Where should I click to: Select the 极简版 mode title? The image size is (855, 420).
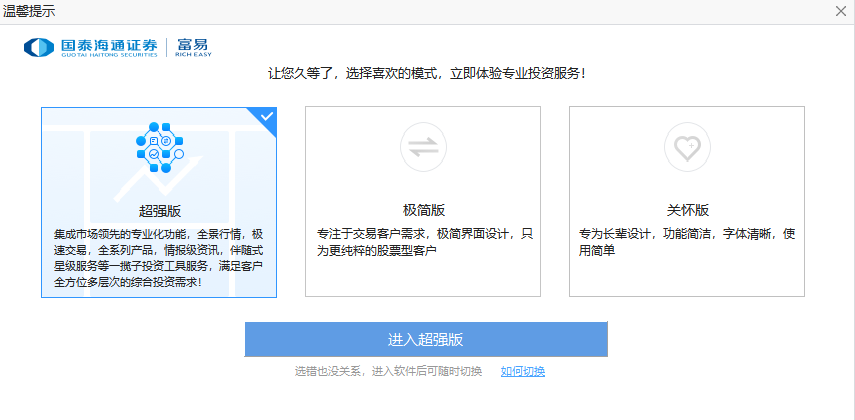click(x=424, y=211)
